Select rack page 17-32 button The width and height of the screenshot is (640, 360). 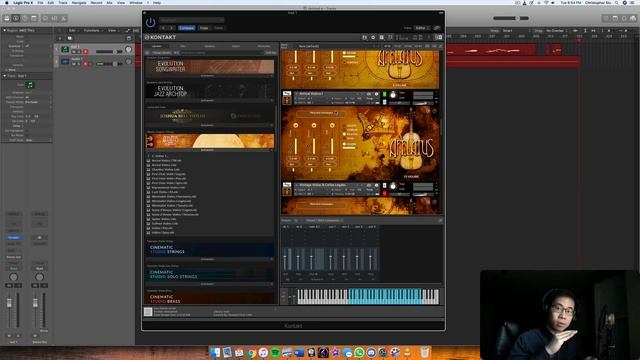398,46
